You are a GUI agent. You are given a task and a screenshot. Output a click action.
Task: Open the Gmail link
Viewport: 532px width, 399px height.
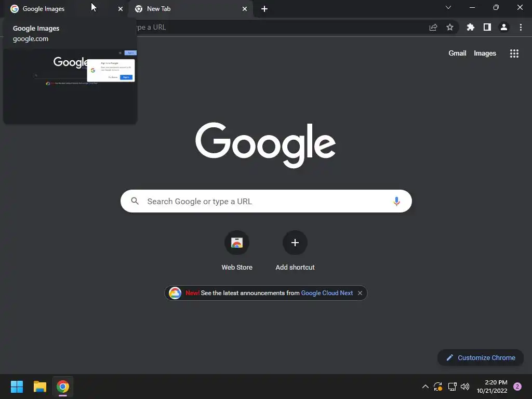457,54
